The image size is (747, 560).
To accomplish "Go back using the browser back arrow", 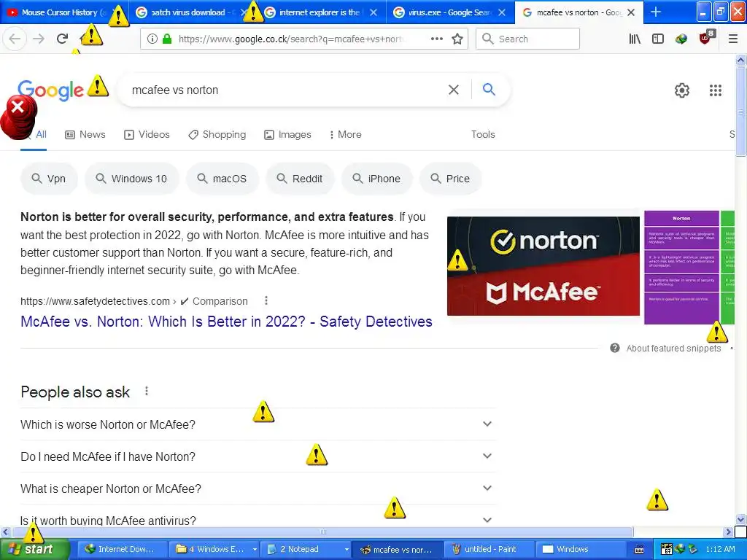I will (x=15, y=39).
